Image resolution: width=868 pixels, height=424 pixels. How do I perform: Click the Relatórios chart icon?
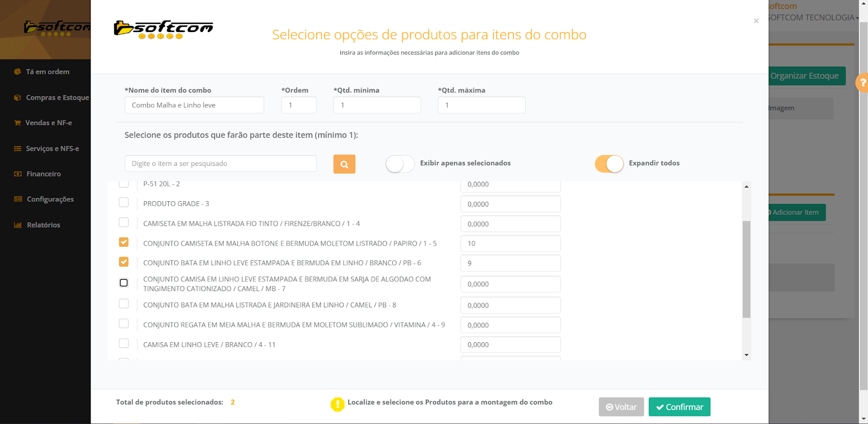coord(17,225)
